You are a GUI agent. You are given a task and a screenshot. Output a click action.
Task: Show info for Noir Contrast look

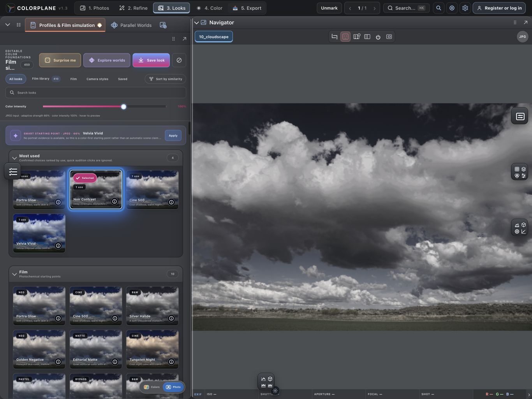[115, 201]
